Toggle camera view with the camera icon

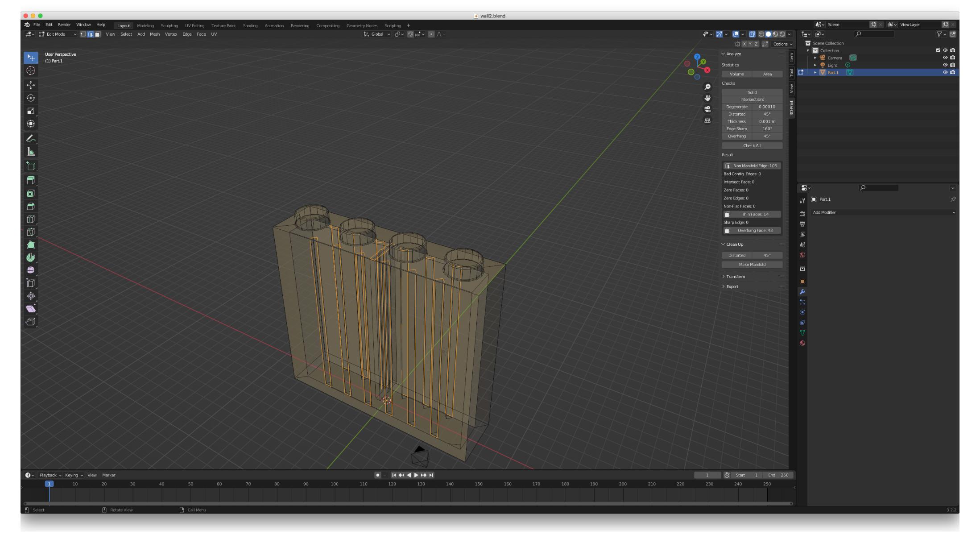pos(707,109)
